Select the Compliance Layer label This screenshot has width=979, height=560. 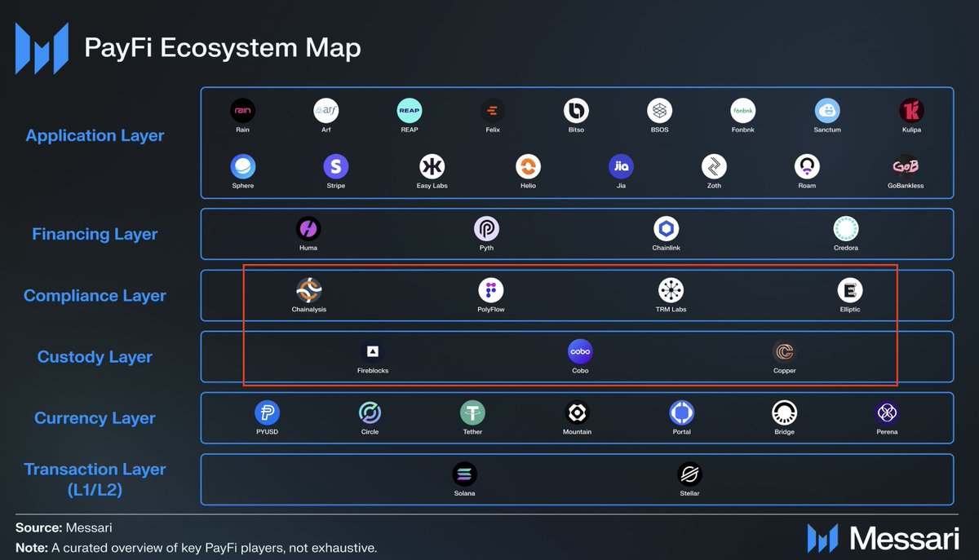coord(95,296)
